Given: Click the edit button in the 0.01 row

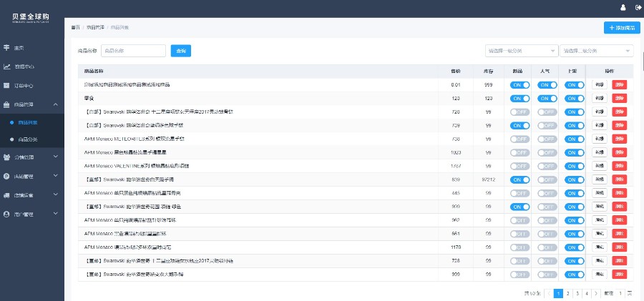Looking at the screenshot, I should point(600,85).
